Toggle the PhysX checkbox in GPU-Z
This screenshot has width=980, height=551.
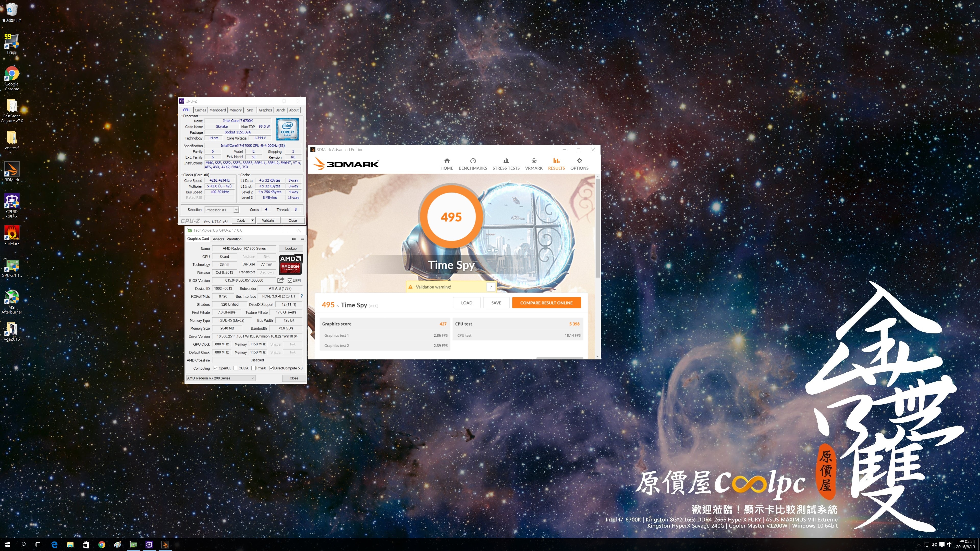[253, 368]
